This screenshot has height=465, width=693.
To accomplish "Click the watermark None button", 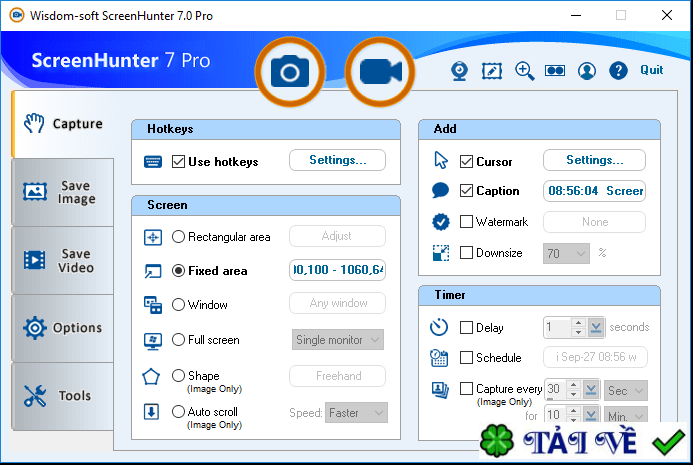I will 594,222.
